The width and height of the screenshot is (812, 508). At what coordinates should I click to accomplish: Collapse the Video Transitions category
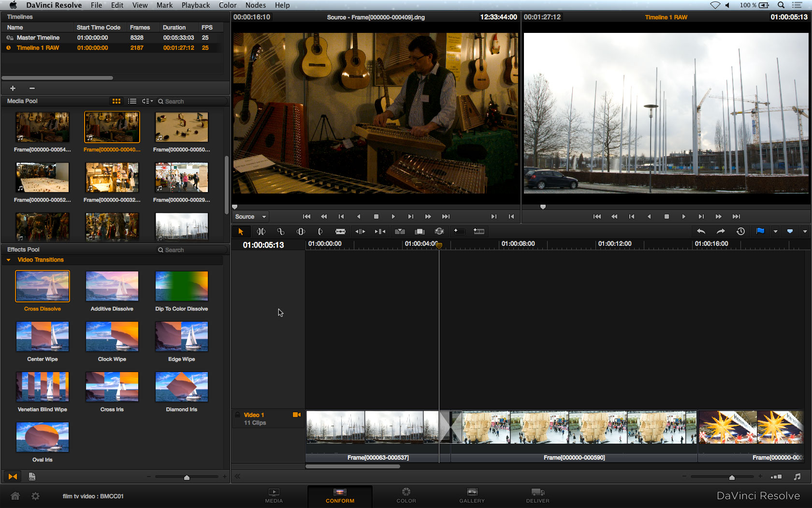pyautogui.click(x=8, y=260)
